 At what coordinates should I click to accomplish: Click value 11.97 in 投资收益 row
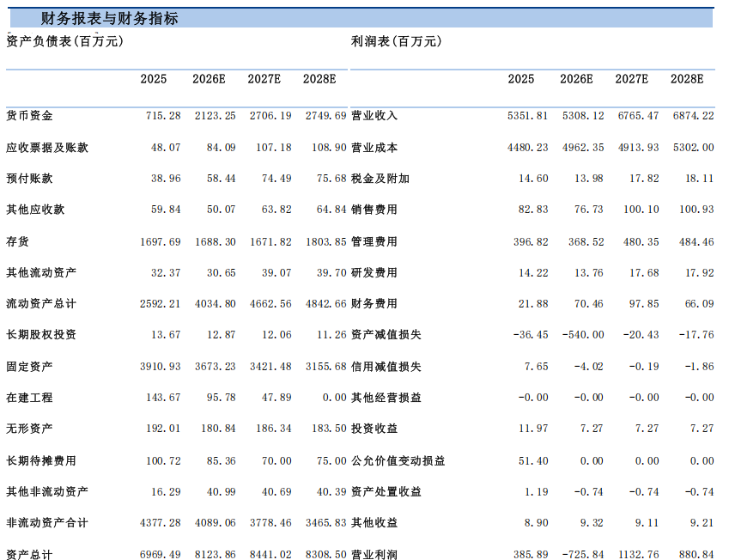tap(533, 429)
